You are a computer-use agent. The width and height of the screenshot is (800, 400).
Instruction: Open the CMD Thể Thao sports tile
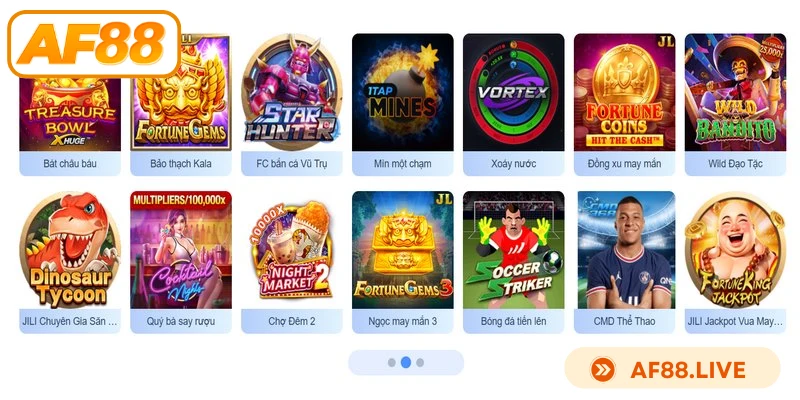pos(624,250)
